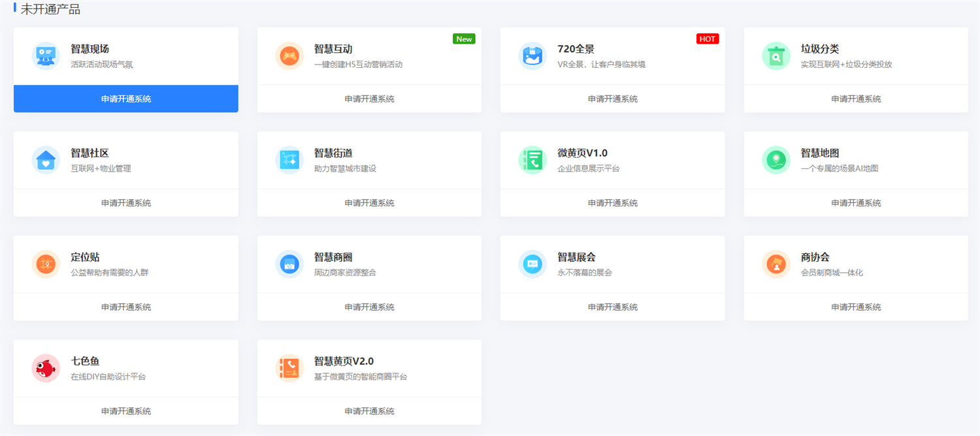Open the 智慧街道 product title
Image resolution: width=980 pixels, height=436 pixels.
(x=333, y=153)
